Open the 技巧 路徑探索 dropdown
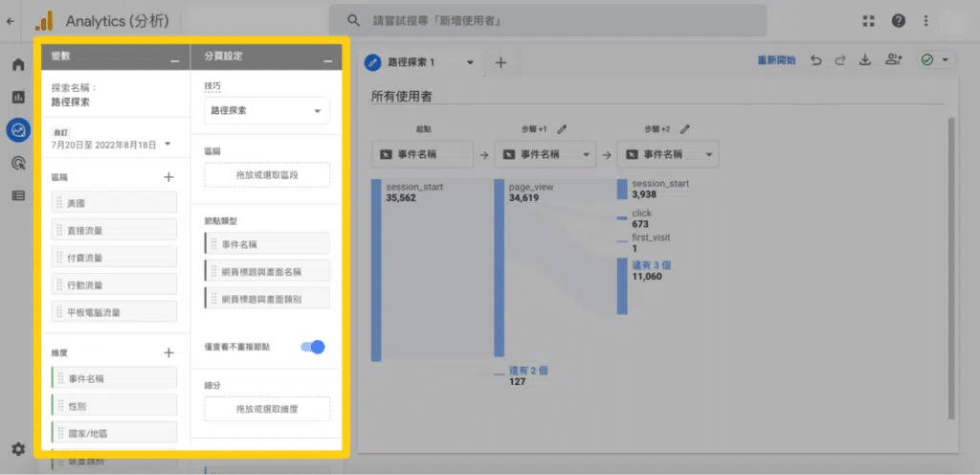The height and width of the screenshot is (475, 980). click(x=267, y=111)
